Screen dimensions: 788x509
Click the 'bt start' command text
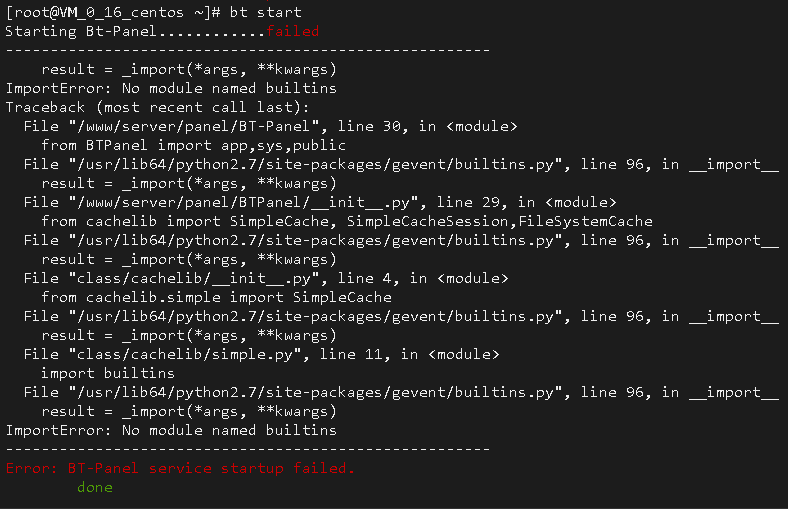[x=265, y=12]
